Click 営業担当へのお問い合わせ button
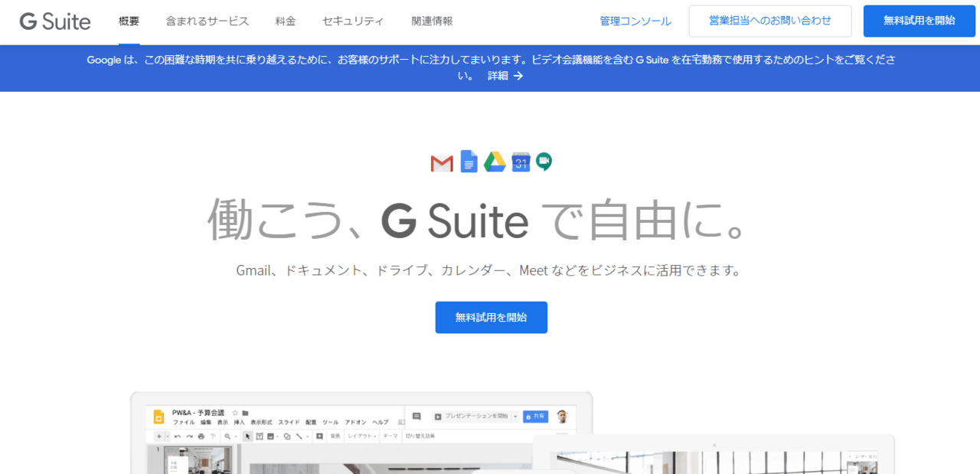The width and height of the screenshot is (980, 474). pyautogui.click(x=770, y=21)
